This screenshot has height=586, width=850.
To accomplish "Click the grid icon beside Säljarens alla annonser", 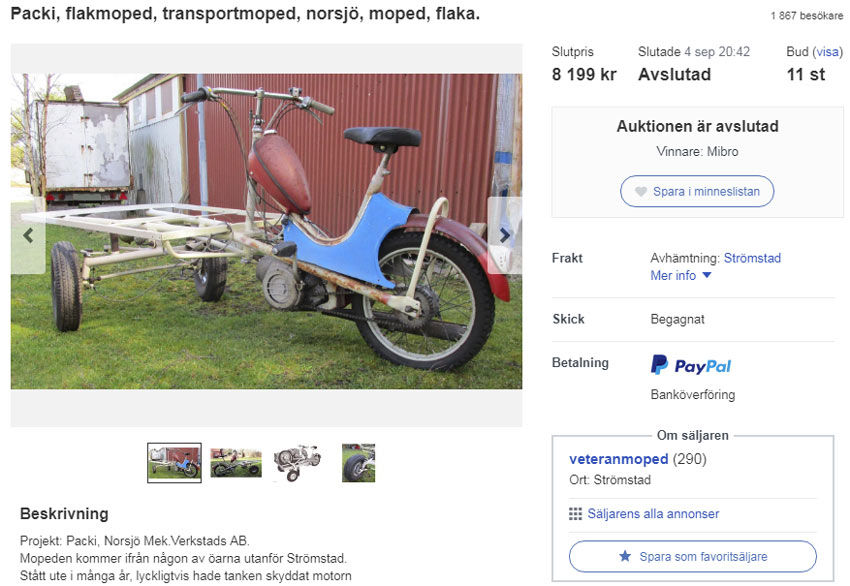I will coord(575,513).
